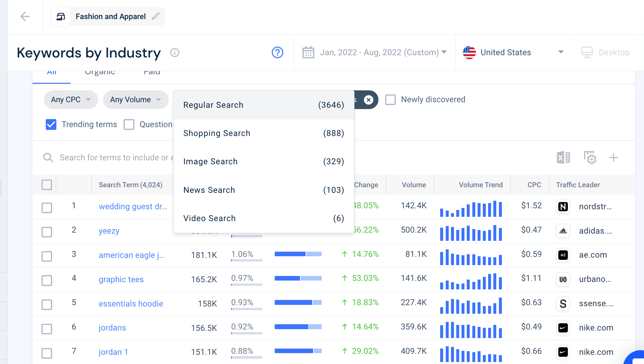
Task: Focus the search terms input field
Action: pos(117,158)
